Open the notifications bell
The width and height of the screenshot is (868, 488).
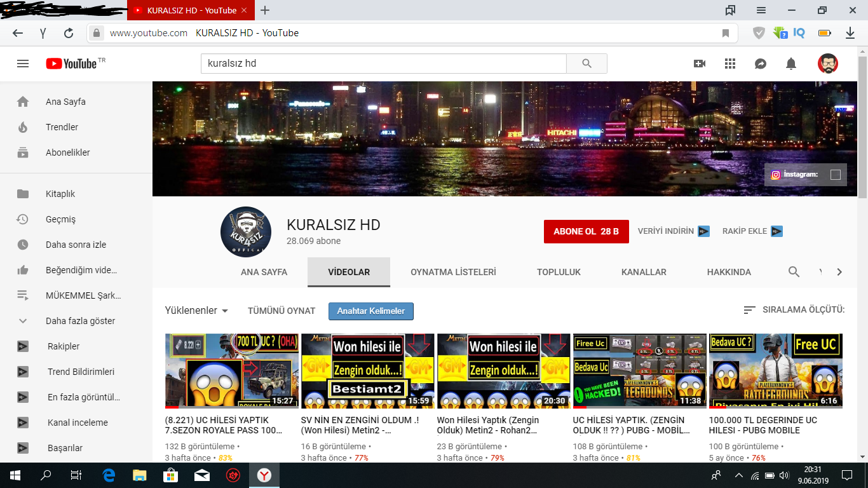[791, 64]
